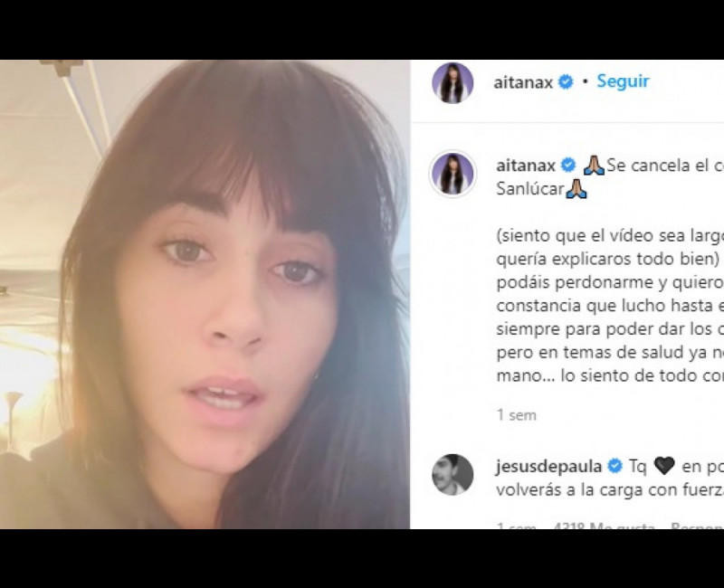
Task: Open aitanax avatar beside the caption
Action: pos(452,174)
